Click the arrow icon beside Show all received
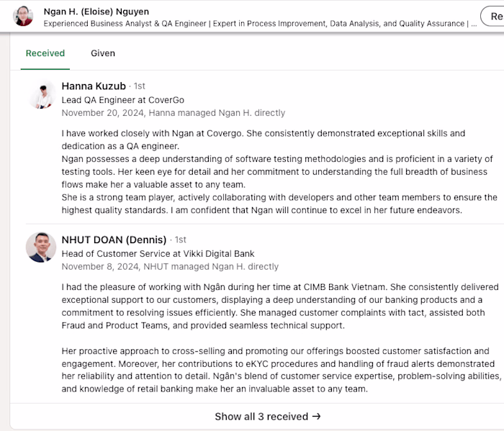The width and height of the screenshot is (504, 431). (317, 417)
